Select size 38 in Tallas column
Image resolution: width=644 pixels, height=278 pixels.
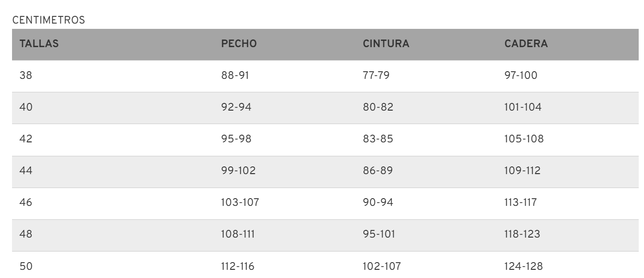click(25, 76)
